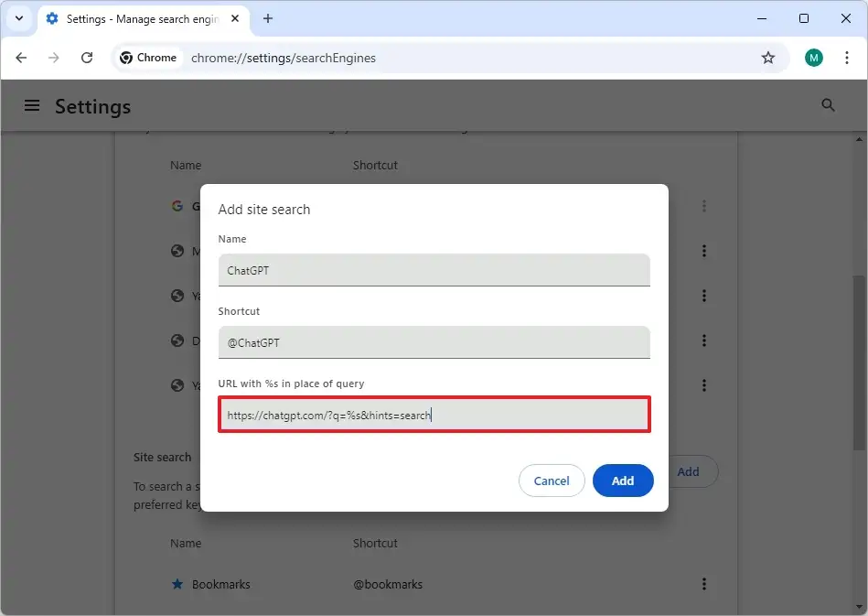The image size is (868, 616).
Task: Click the Google search engine logo icon
Action: (x=177, y=206)
